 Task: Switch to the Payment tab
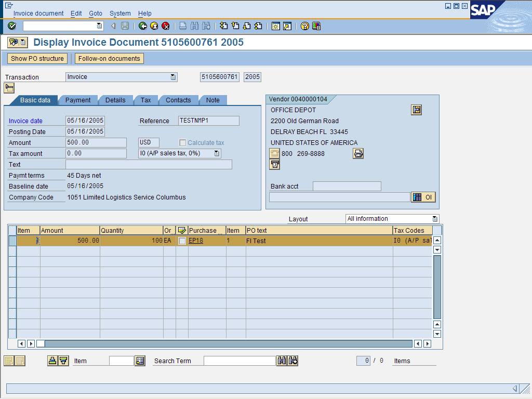click(78, 100)
